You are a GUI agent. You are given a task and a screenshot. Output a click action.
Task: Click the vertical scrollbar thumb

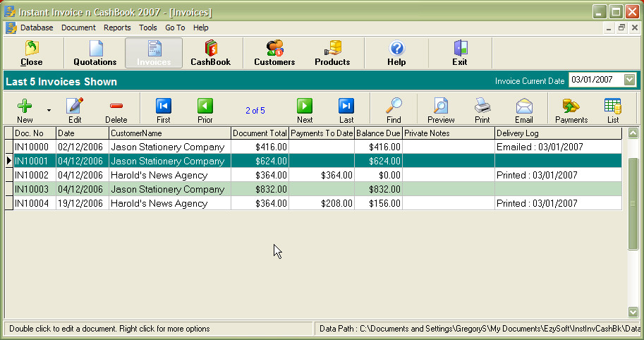(633, 204)
